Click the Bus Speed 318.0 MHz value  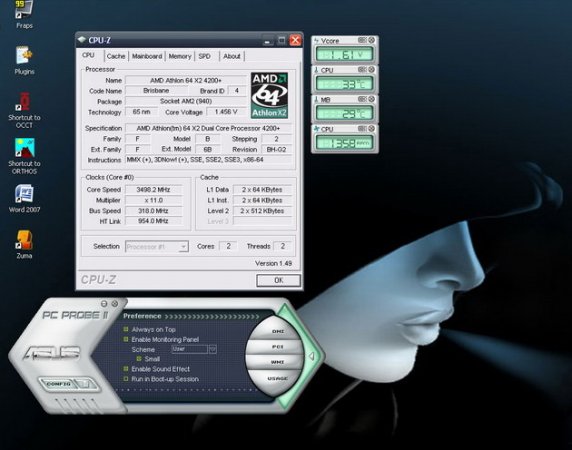(x=153, y=211)
